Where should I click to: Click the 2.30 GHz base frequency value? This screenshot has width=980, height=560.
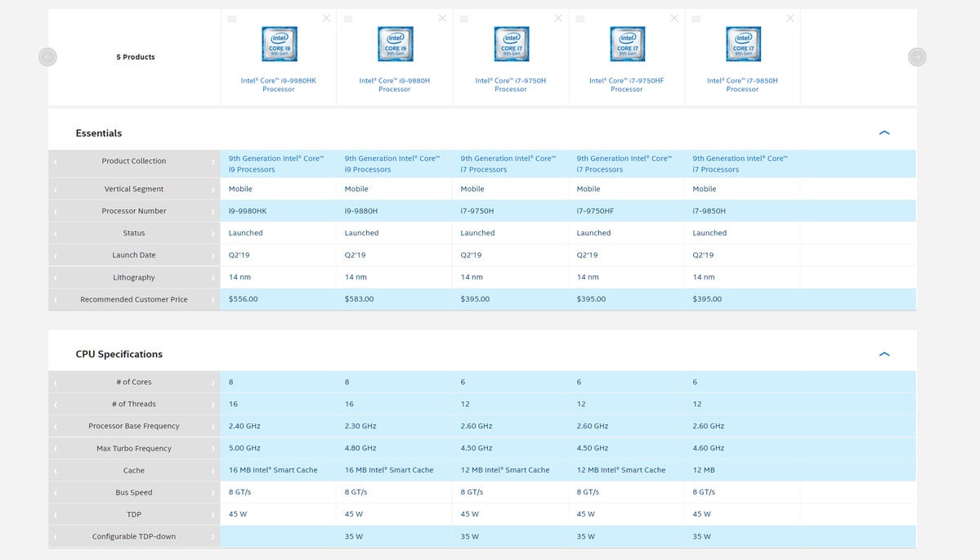click(360, 426)
